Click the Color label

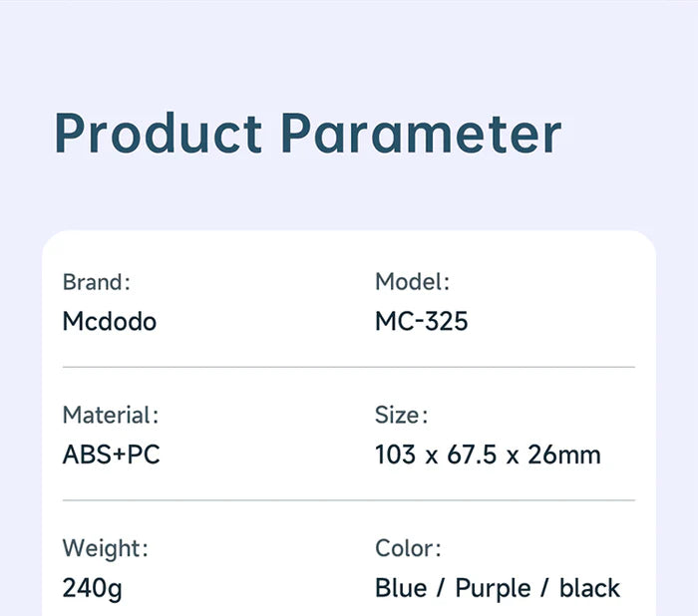click(408, 548)
